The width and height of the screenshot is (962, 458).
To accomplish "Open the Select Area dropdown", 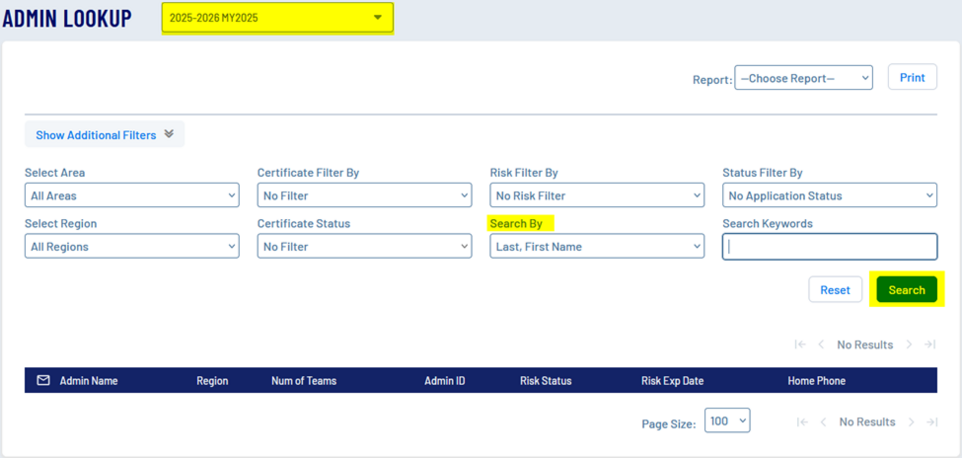I will [132, 196].
